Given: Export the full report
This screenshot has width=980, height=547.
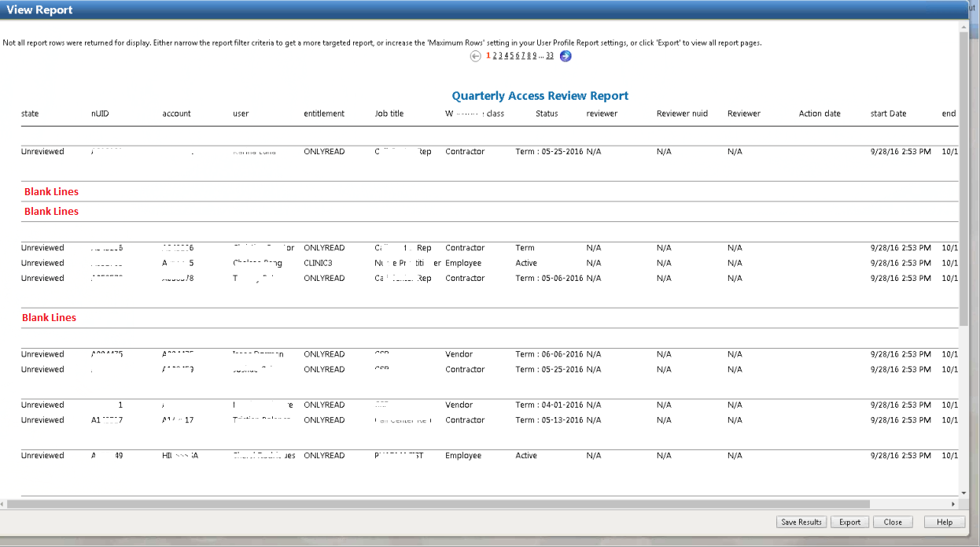Looking at the screenshot, I should coord(849,522).
